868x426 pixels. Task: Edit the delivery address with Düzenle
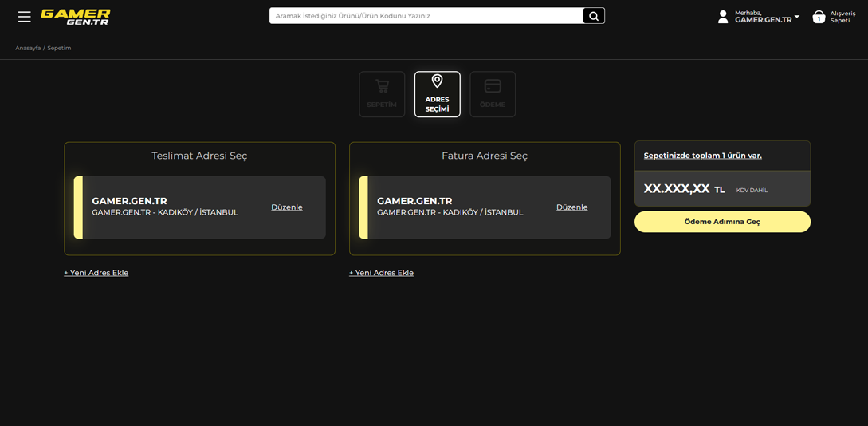(x=286, y=207)
